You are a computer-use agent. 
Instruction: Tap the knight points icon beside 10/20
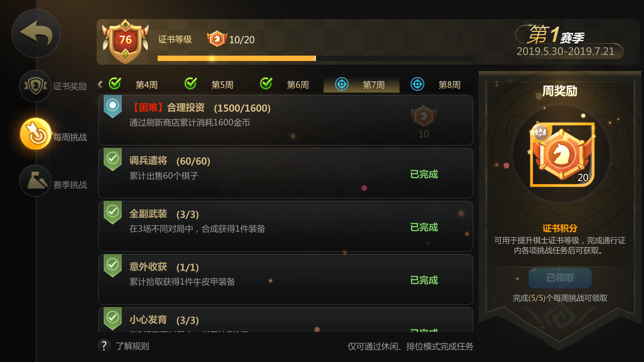(x=217, y=39)
